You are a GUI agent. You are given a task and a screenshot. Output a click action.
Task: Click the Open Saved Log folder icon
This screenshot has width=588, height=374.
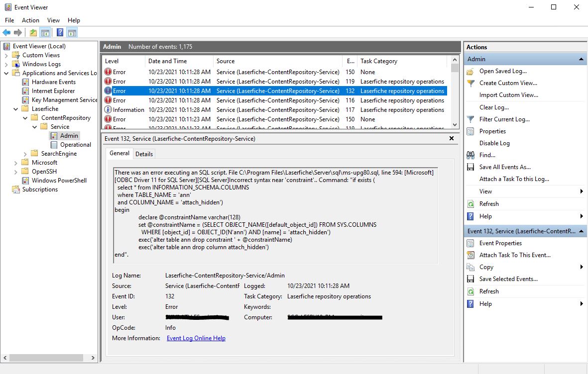(470, 71)
